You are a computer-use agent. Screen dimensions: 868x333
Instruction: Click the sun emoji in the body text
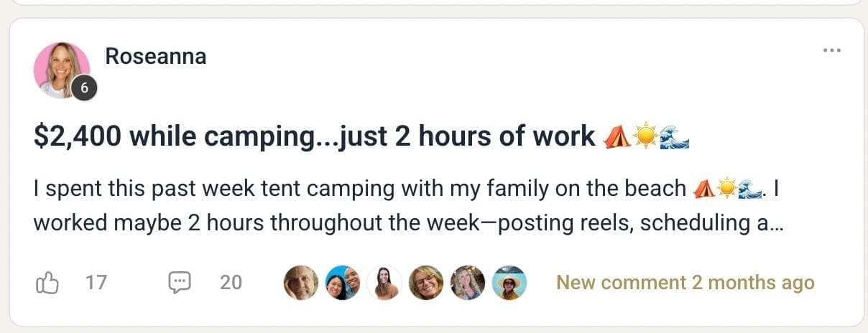coord(726,189)
